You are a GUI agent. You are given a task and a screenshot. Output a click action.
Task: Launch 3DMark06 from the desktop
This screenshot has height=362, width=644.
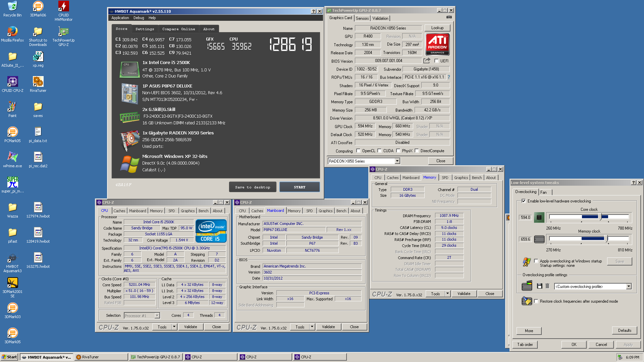click(38, 9)
